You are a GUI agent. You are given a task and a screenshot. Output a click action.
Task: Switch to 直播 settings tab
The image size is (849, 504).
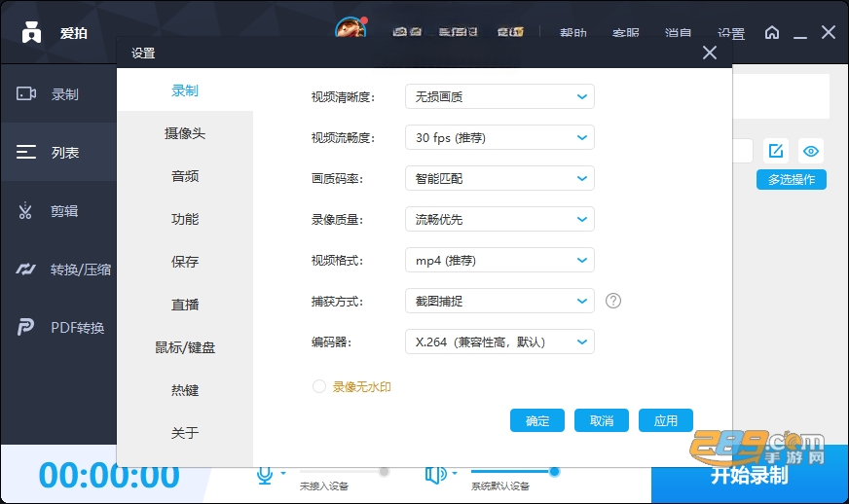pyautogui.click(x=185, y=305)
